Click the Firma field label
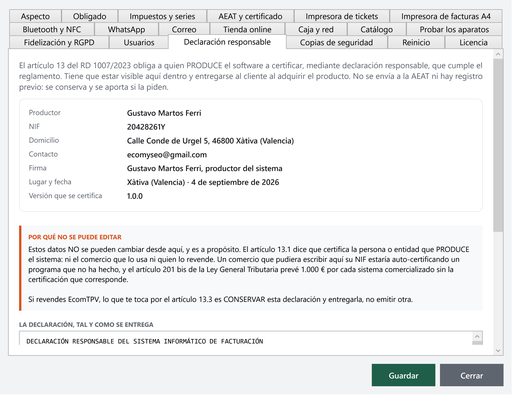Screen dimensions: 520x416 click(x=37, y=168)
